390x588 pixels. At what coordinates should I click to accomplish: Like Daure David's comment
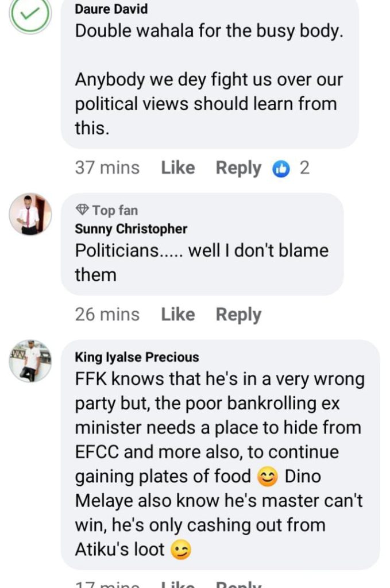(177, 168)
